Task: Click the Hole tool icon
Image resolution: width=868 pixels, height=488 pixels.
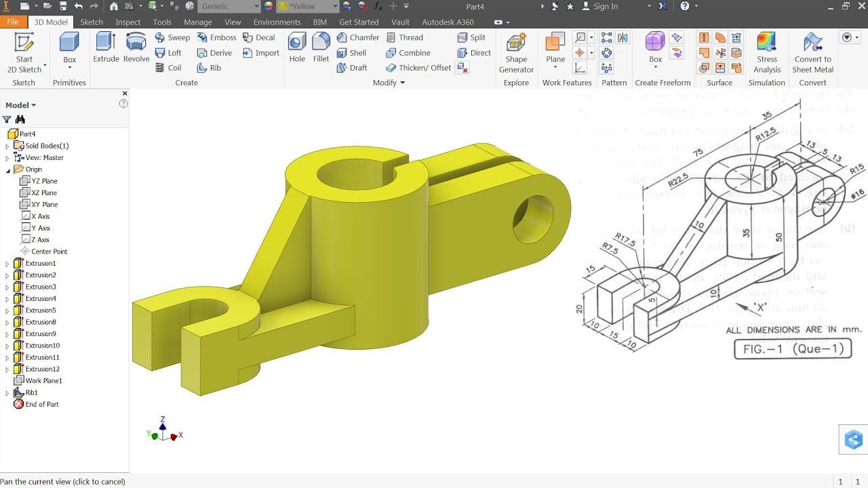Action: click(x=297, y=48)
